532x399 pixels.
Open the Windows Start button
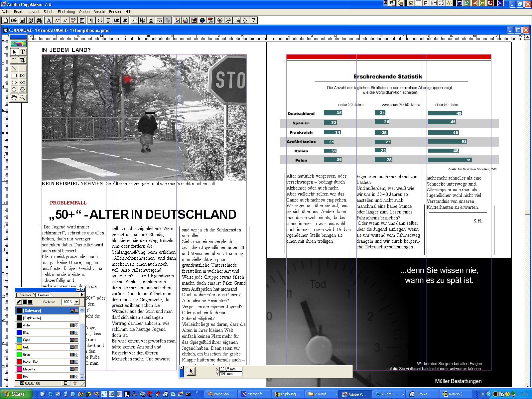16,394
